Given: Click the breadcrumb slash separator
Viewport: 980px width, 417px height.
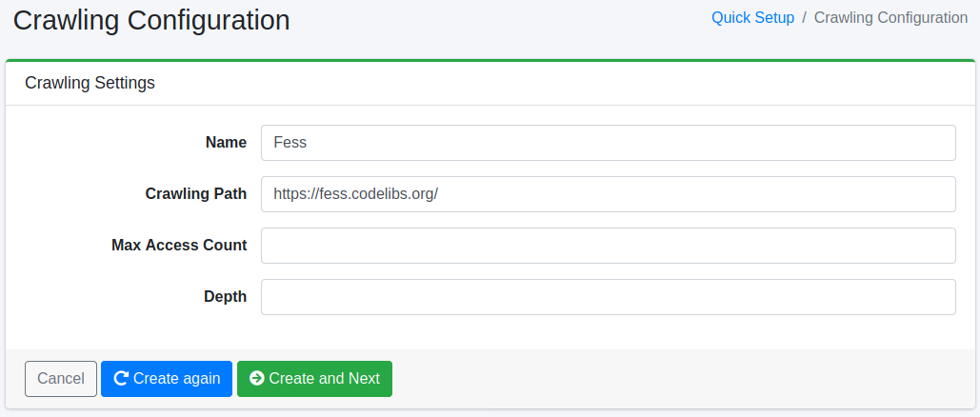Looking at the screenshot, I should 805,18.
